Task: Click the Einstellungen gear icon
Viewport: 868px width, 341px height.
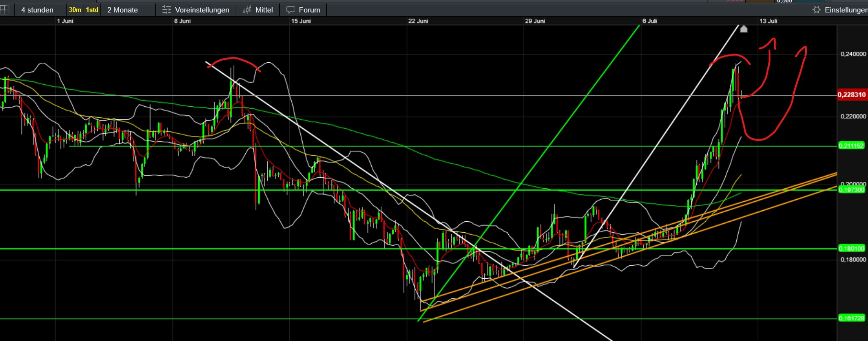Action: point(816,10)
